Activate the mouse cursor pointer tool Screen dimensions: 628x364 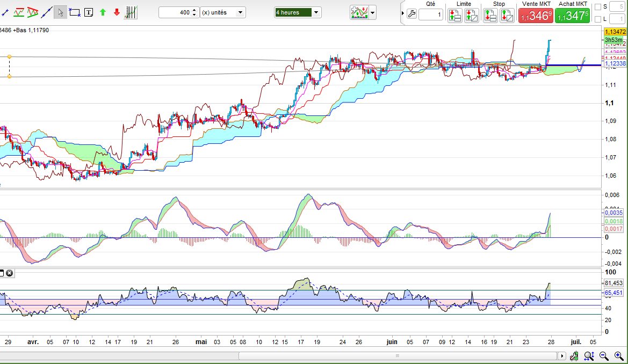point(61,12)
